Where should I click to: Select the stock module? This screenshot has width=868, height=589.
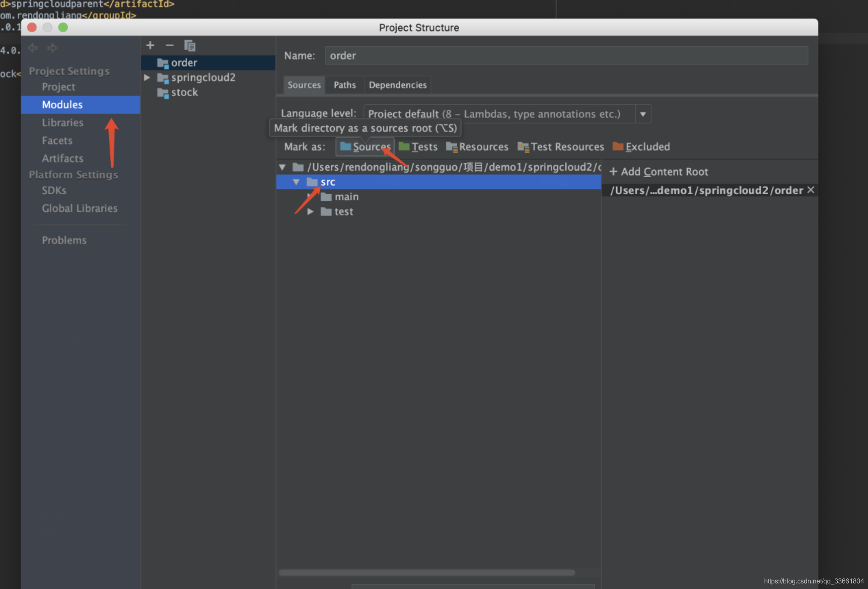click(208, 92)
